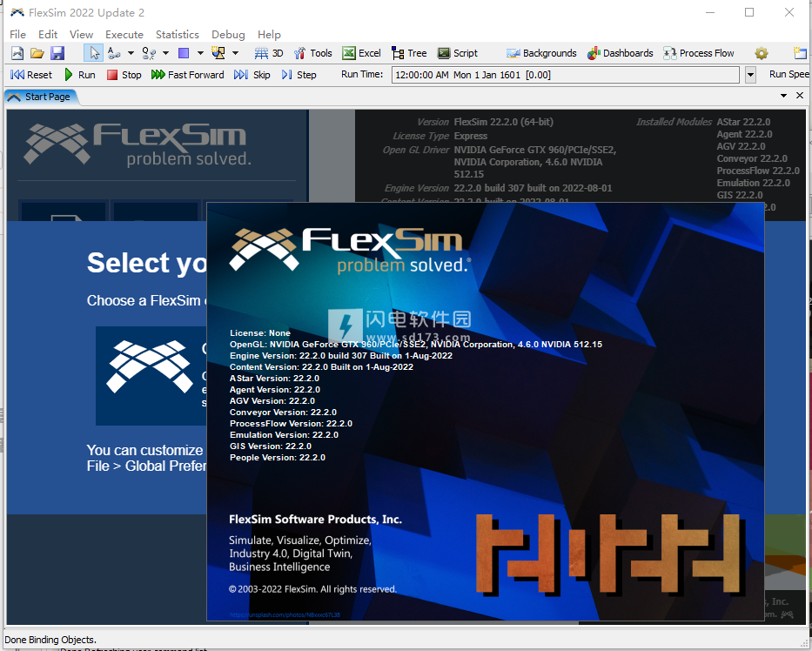Open the Debug menu
Viewport: 812px width, 651px height.
click(228, 35)
